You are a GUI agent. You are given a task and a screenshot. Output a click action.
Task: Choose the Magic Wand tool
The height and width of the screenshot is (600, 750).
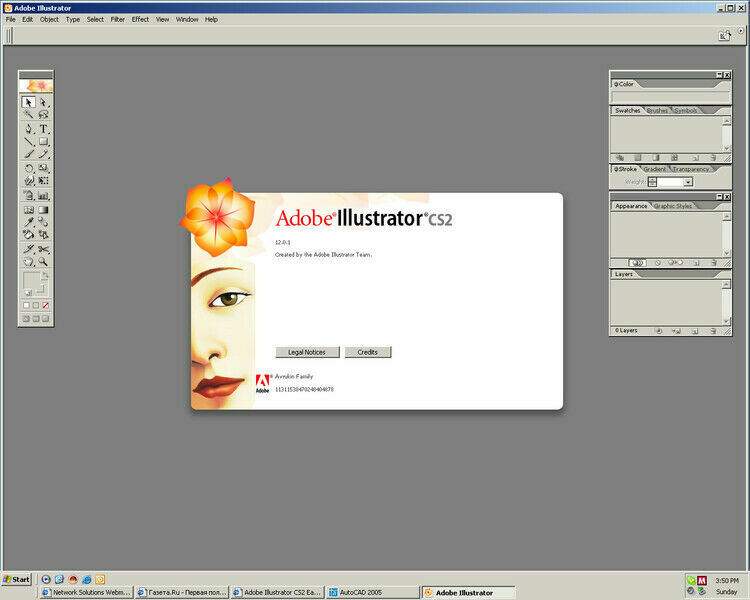pos(28,115)
